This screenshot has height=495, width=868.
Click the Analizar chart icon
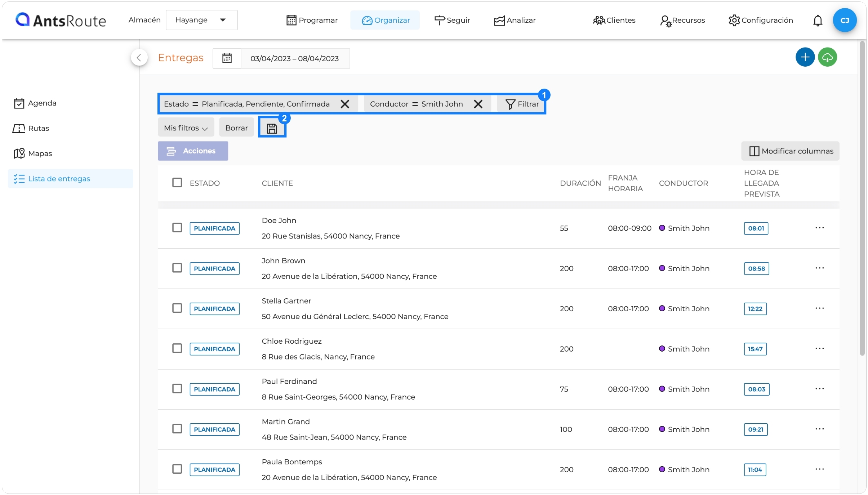pos(499,21)
